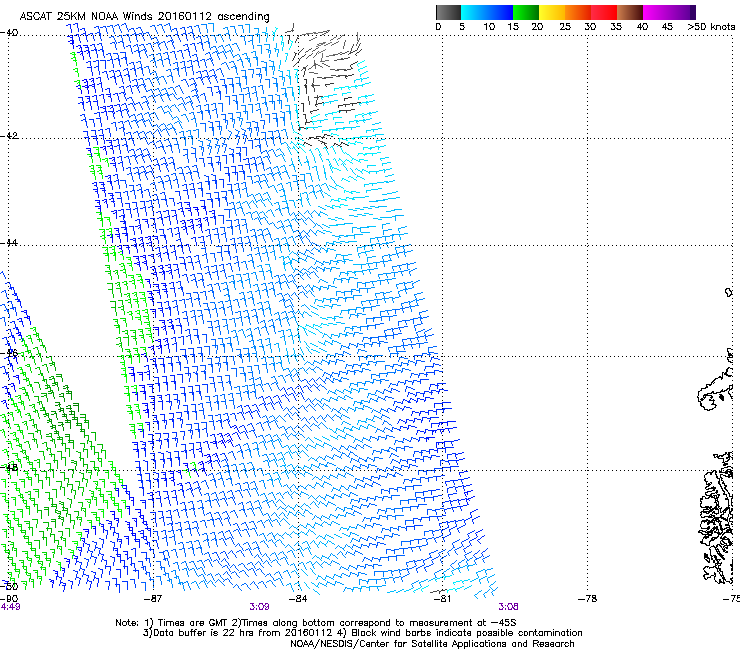Click the 'Data buffer is 22 hrs' note
This screenshot has width=740, height=650.
362,633
